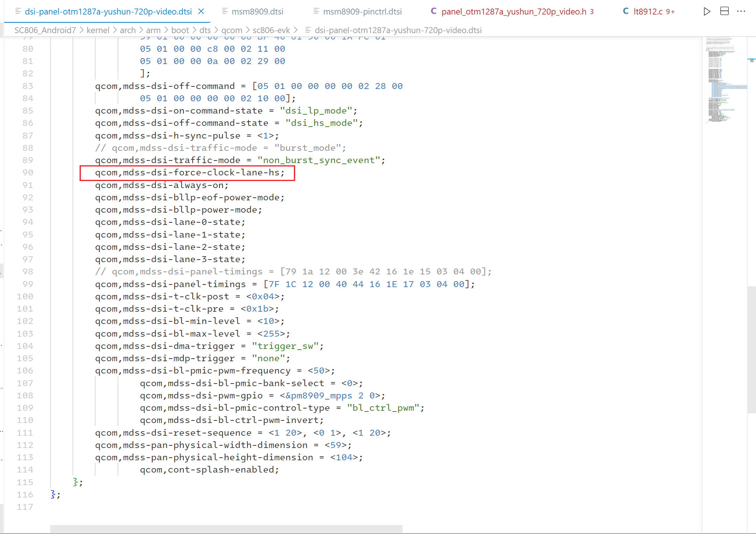Image resolution: width=756 pixels, height=534 pixels.
Task: Click the text qcom,mdss-dsi-force-clock-lane-hs
Action: (x=187, y=172)
